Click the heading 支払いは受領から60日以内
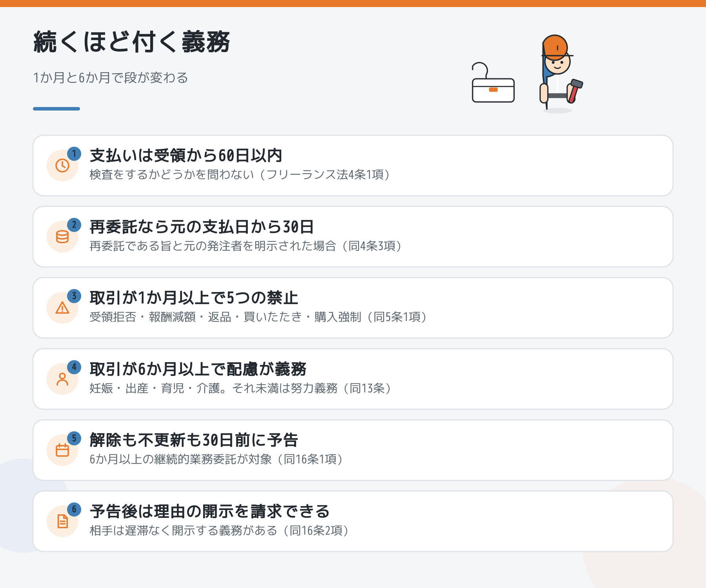Viewport: 706px width, 588px height. [186, 156]
